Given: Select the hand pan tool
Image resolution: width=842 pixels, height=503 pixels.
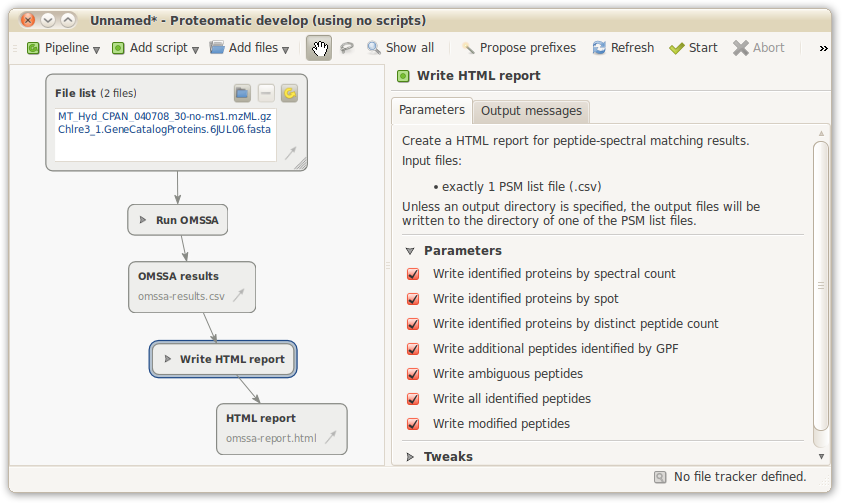Looking at the screenshot, I should click(x=319, y=48).
